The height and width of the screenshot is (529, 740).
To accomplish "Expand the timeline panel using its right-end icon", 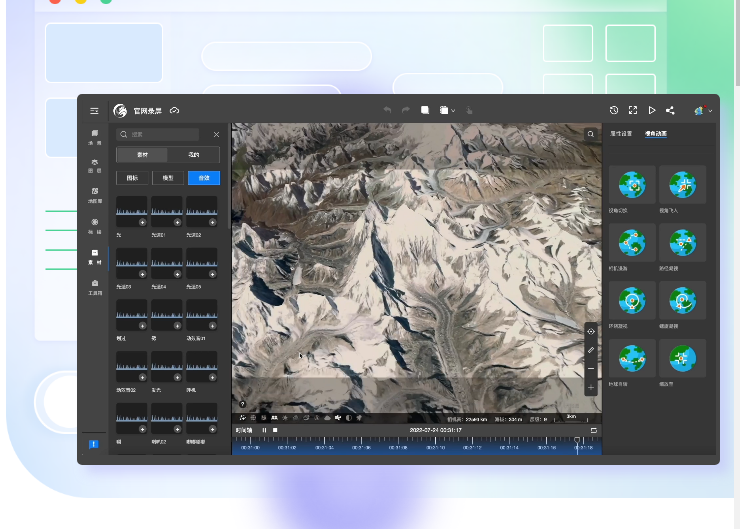I will pyautogui.click(x=593, y=430).
